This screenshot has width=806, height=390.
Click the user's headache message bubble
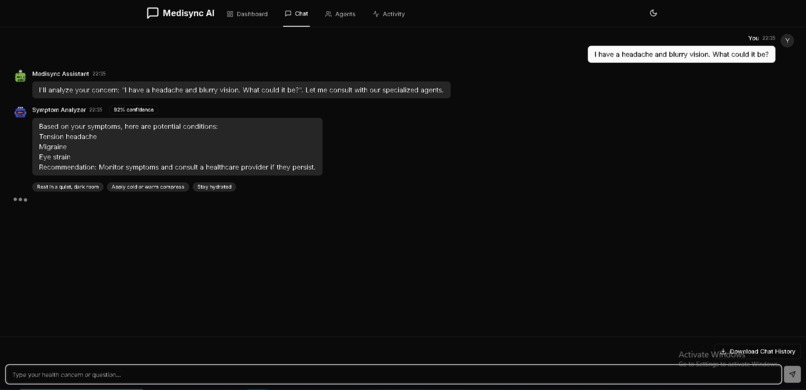pyautogui.click(x=682, y=54)
